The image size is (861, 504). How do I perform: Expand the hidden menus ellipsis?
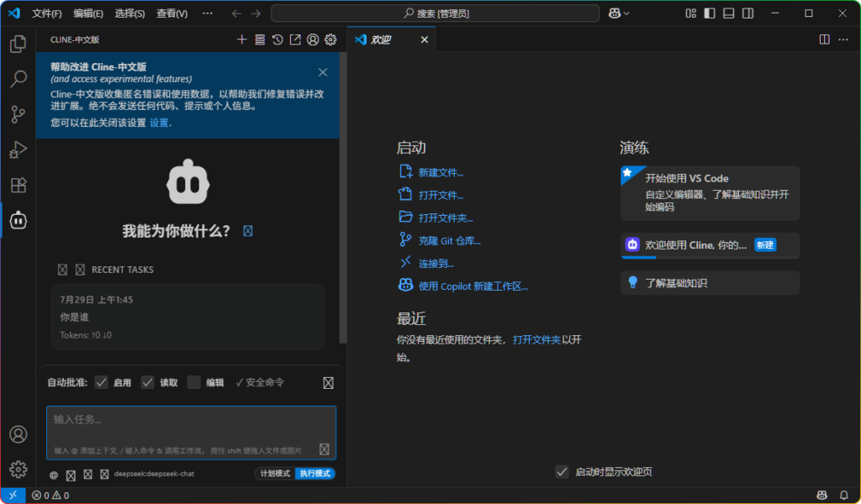(208, 13)
